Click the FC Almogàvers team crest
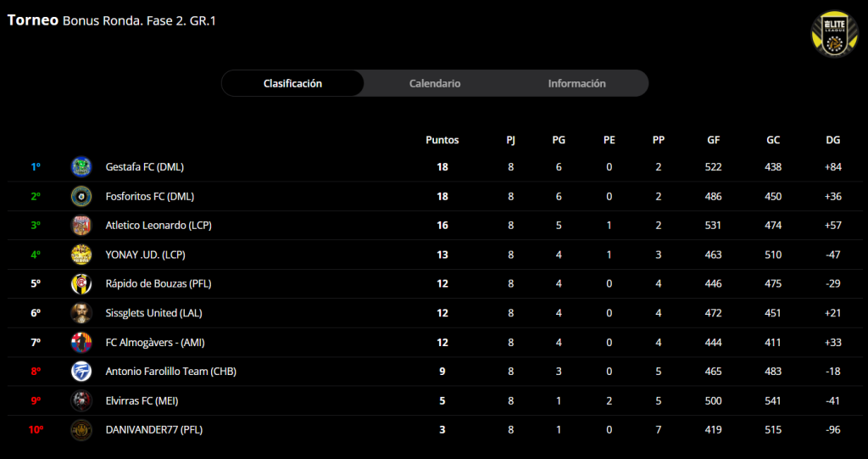Image resolution: width=868 pixels, height=459 pixels. pyautogui.click(x=81, y=342)
